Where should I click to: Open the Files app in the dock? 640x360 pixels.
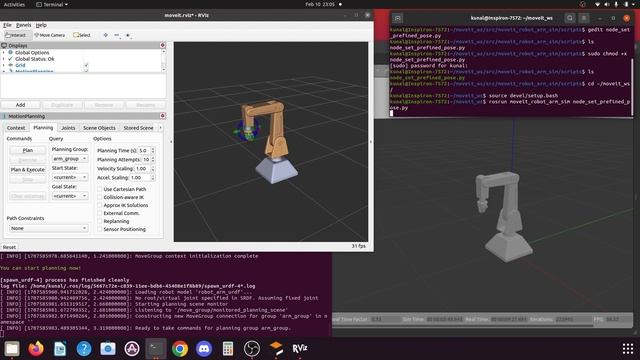tap(12, 349)
